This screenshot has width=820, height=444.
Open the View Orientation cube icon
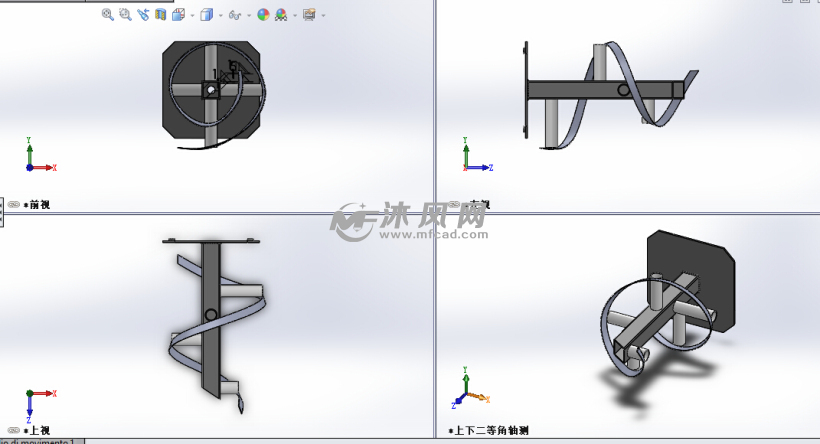(x=178, y=15)
